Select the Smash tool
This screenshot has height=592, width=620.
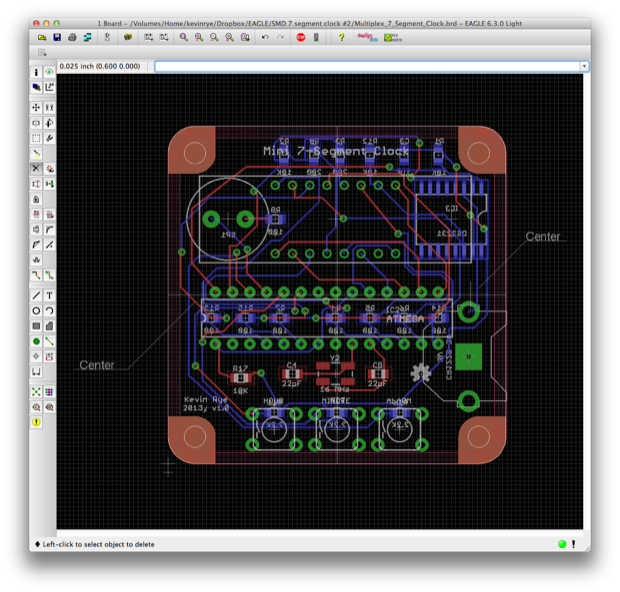[36, 229]
